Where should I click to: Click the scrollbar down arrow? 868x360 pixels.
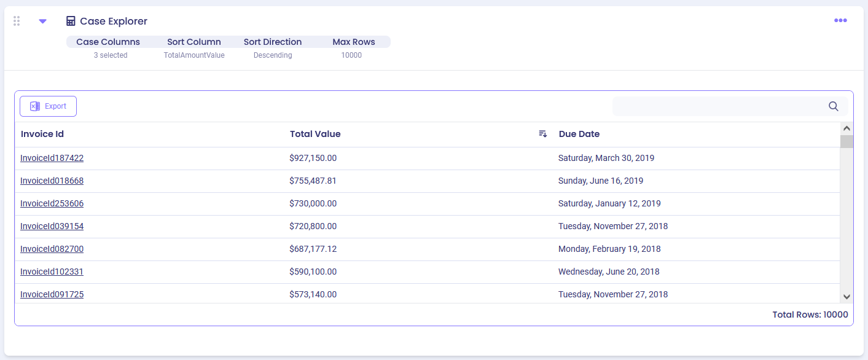pyautogui.click(x=846, y=297)
